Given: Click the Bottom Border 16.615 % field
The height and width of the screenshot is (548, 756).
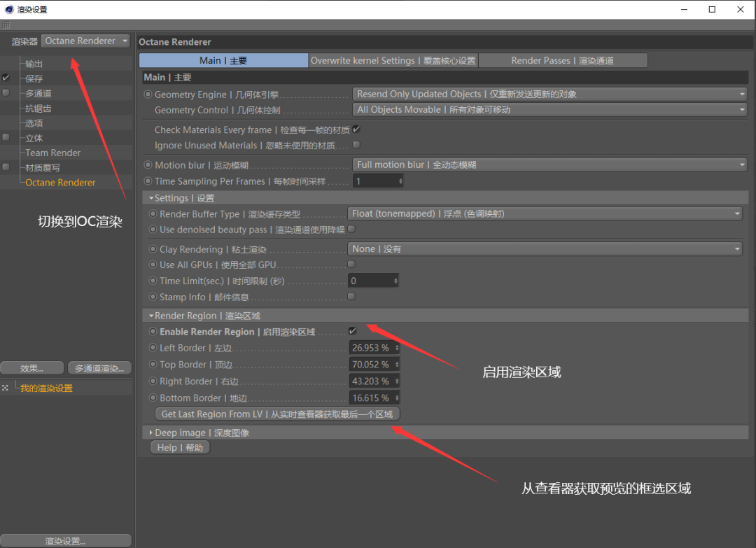Looking at the screenshot, I should coord(374,398).
